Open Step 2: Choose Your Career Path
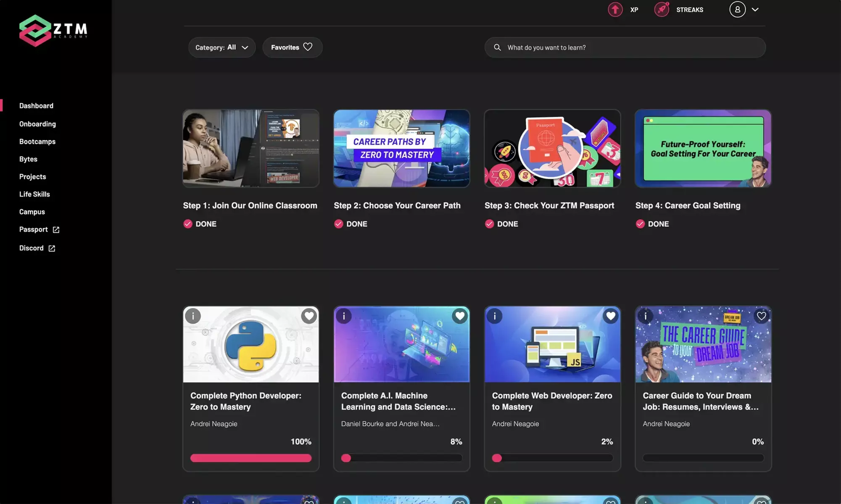841x504 pixels. pyautogui.click(x=401, y=148)
